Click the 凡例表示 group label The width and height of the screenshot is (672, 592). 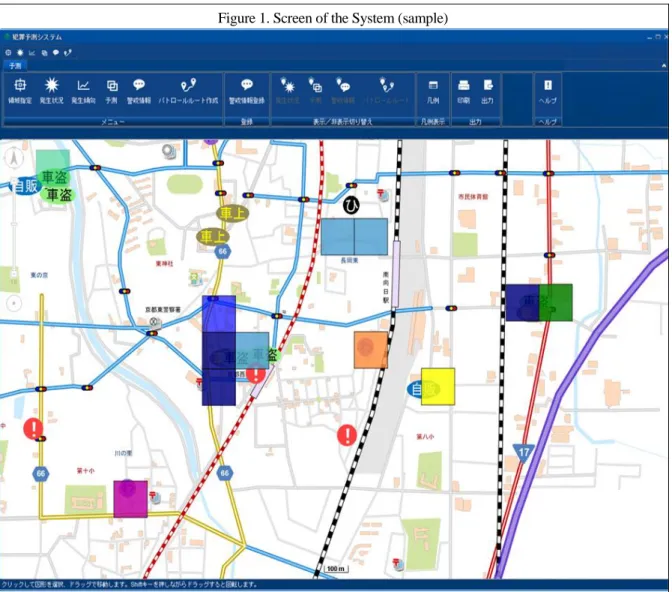pos(433,122)
